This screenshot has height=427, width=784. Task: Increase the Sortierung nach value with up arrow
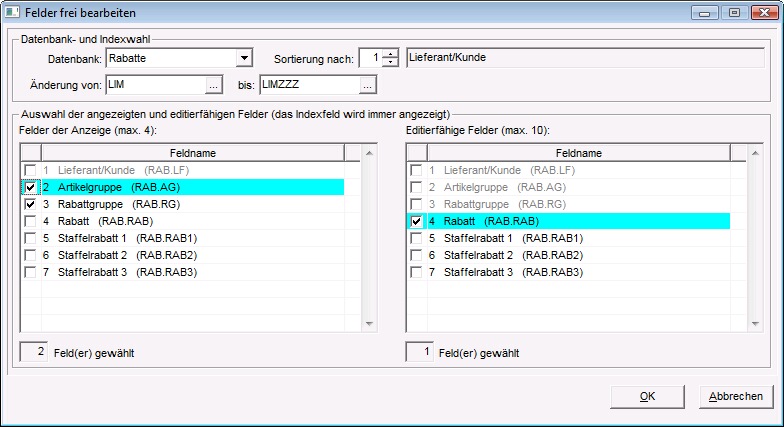(x=390, y=53)
